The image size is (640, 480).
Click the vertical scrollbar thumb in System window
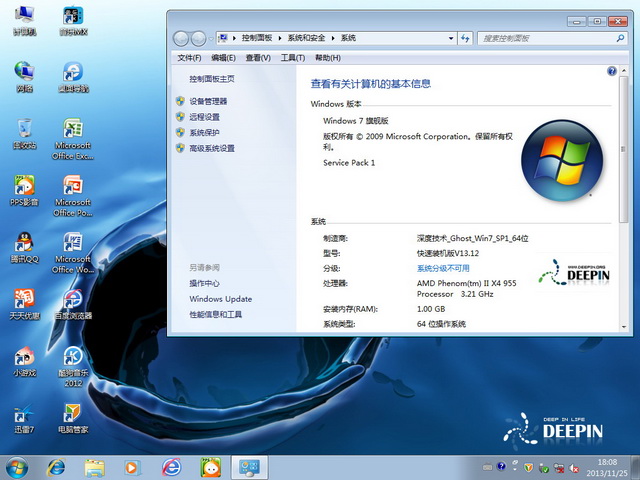(x=623, y=149)
